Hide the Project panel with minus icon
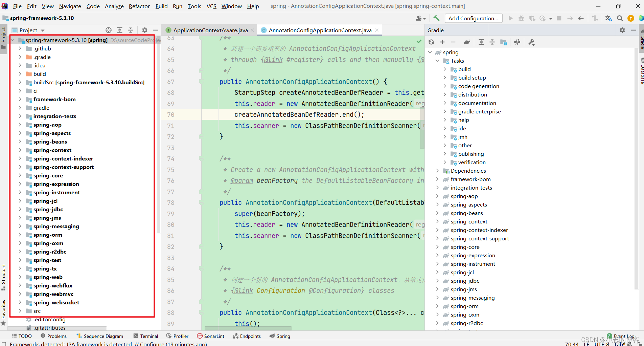 [156, 30]
